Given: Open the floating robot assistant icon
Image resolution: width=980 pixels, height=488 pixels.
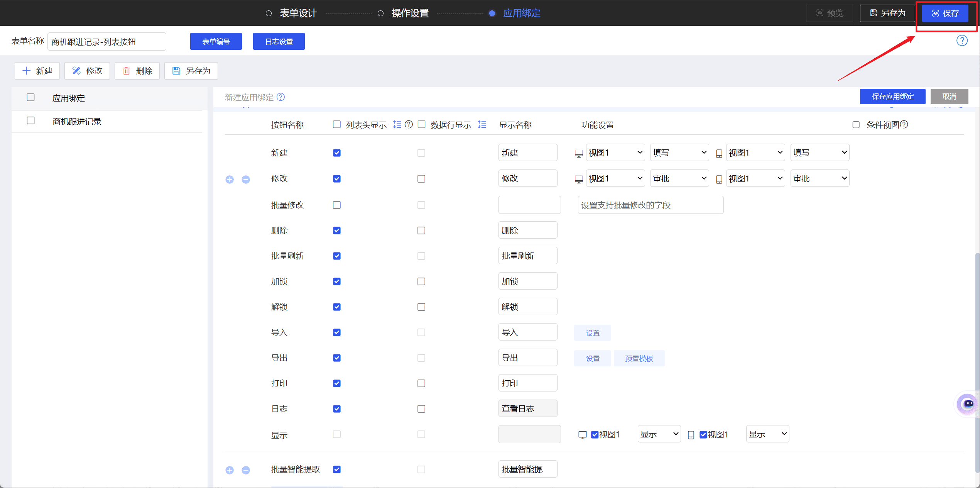Looking at the screenshot, I should [x=968, y=404].
